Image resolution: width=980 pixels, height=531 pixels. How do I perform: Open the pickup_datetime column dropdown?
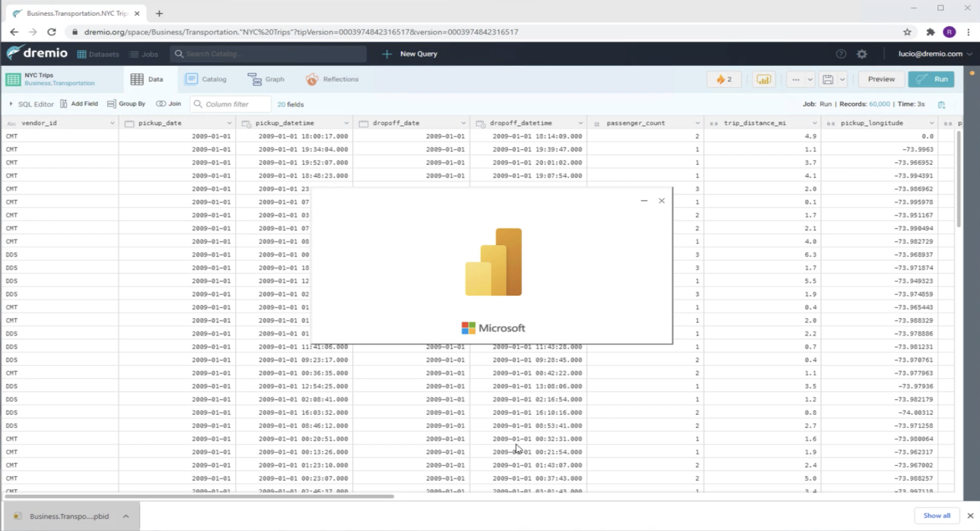point(347,123)
